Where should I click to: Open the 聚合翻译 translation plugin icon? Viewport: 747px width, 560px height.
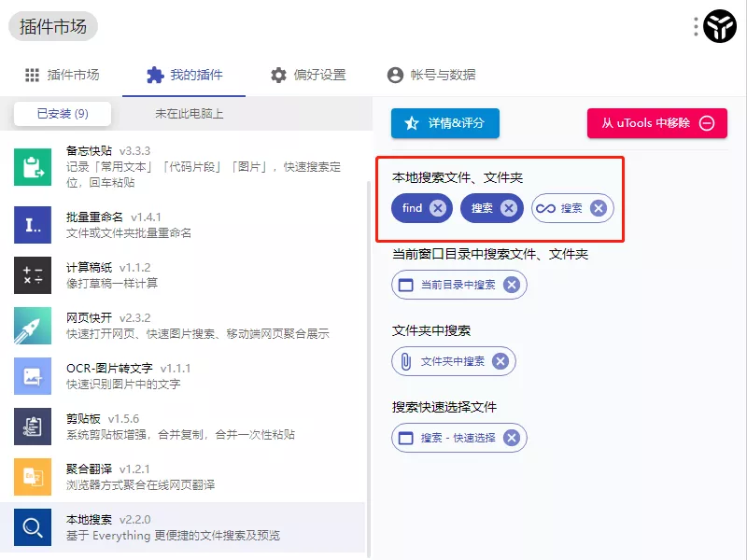tap(32, 476)
